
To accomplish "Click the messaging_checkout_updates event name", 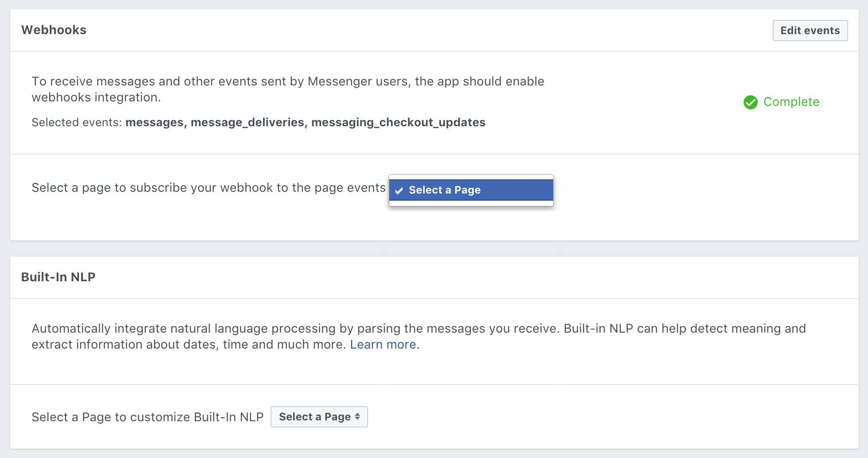I will [x=398, y=123].
